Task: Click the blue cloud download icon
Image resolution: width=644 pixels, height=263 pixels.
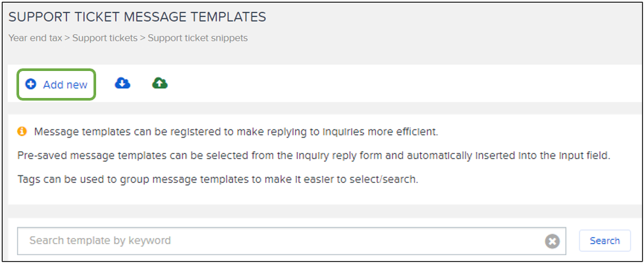Action: pyautogui.click(x=122, y=84)
